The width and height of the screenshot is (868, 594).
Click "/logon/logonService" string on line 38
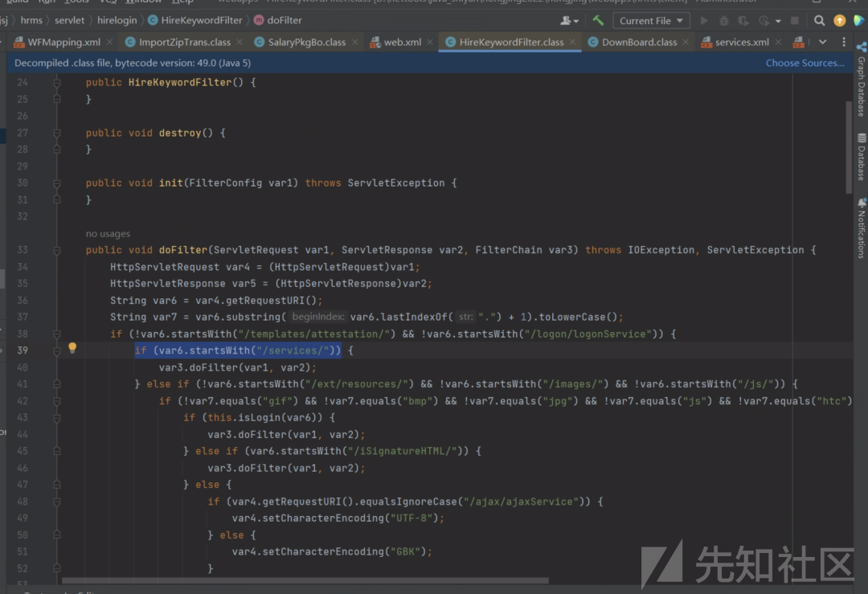point(588,334)
